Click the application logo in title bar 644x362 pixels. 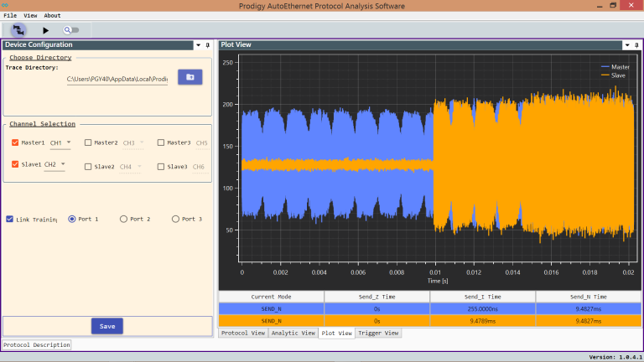pos(5,5)
